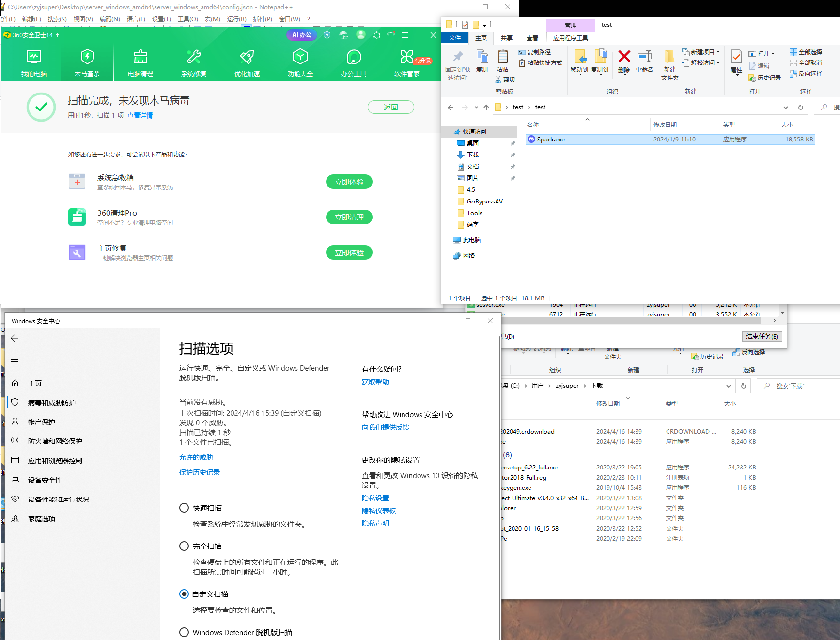
Task: Open the 新建项目 dropdown in ribbon
Action: [701, 52]
